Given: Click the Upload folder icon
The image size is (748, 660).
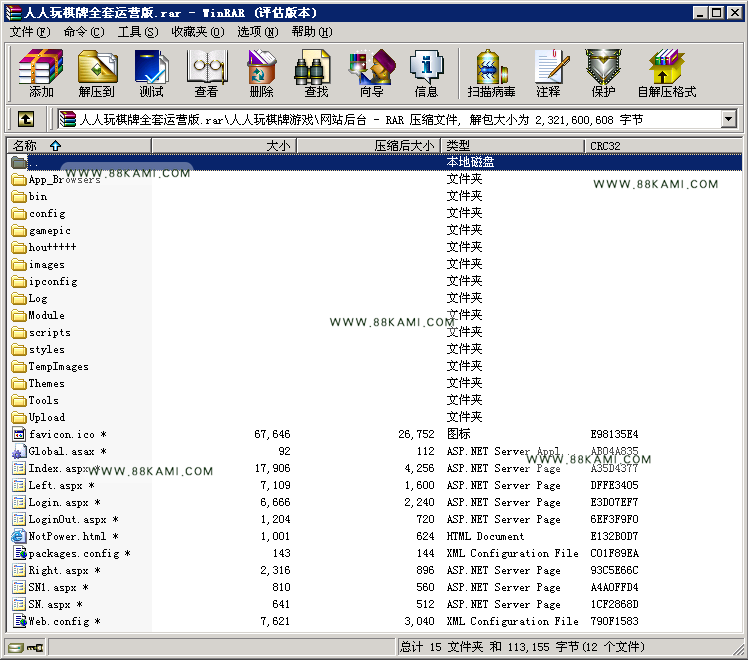Looking at the screenshot, I should pos(19,417).
